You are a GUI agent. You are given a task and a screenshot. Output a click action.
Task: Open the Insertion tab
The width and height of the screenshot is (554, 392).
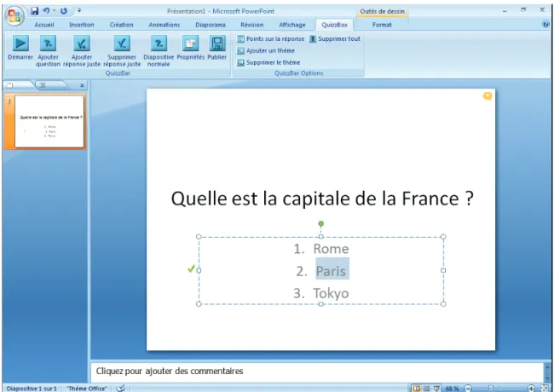pos(82,25)
